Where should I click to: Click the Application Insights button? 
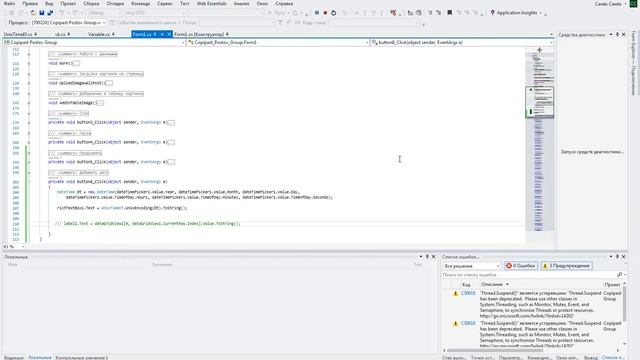[517, 13]
